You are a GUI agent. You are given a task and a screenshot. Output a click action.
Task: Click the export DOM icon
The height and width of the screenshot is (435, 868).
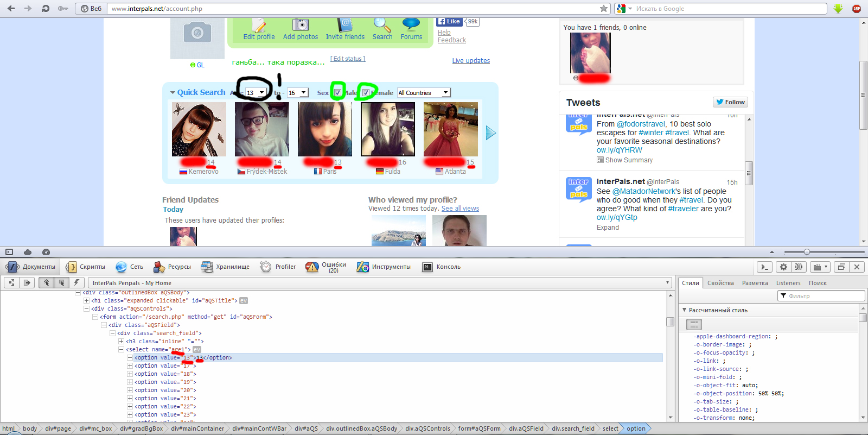click(27, 282)
